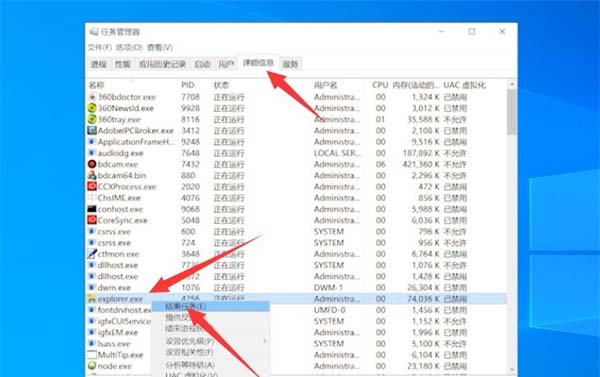Open the 查看(V) menu
The width and height of the screenshot is (600, 377).
[160, 47]
